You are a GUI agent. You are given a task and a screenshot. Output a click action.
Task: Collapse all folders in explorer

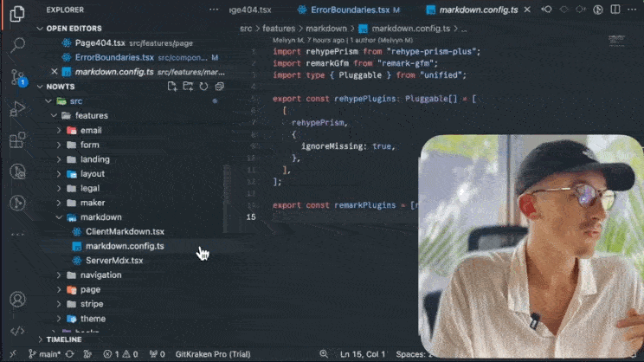pos(219,87)
